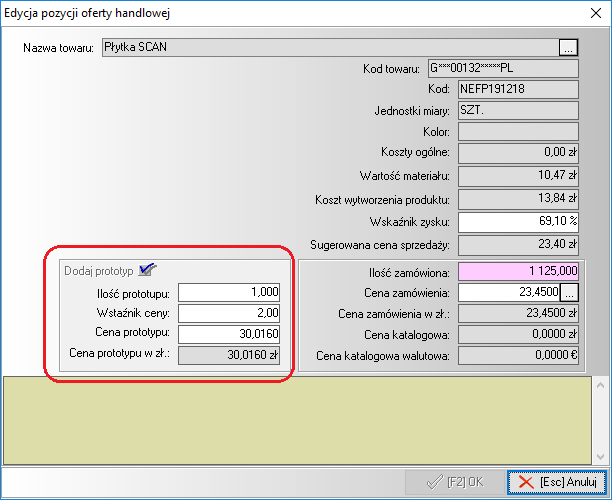Image resolution: width=612 pixels, height=500 pixels.
Task: Click the Nazwa towaru field with Płytka SCAN
Action: coord(328,47)
